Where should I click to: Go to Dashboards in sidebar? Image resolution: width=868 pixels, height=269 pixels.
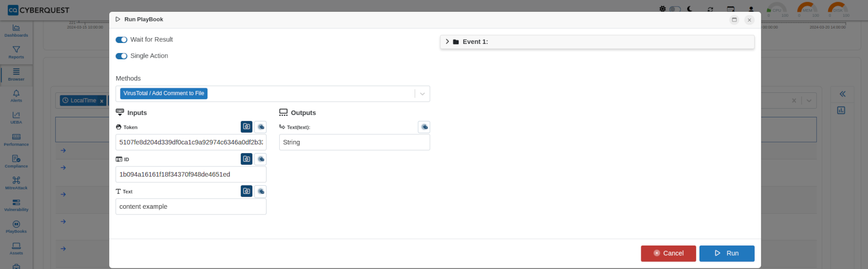(16, 31)
